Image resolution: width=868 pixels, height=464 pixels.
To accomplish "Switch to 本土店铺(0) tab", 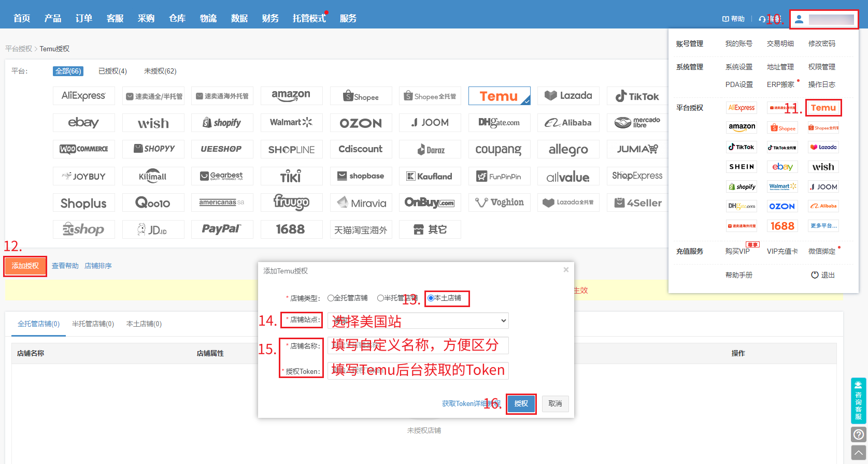I will pyautogui.click(x=144, y=324).
